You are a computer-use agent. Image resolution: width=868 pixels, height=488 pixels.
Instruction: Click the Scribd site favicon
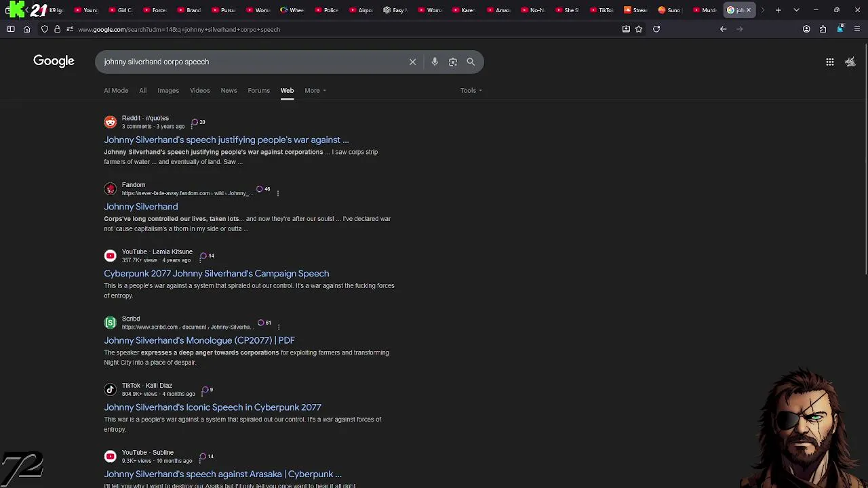point(110,323)
